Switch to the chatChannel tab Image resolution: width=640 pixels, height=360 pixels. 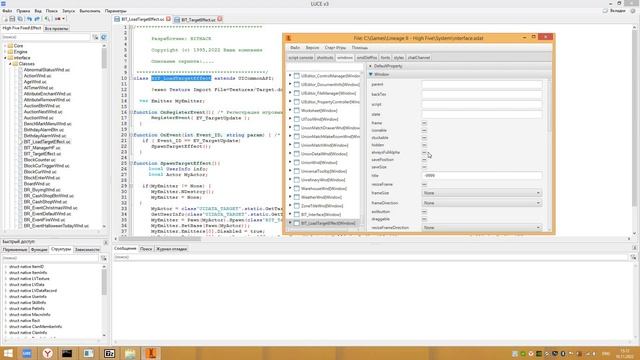point(419,58)
